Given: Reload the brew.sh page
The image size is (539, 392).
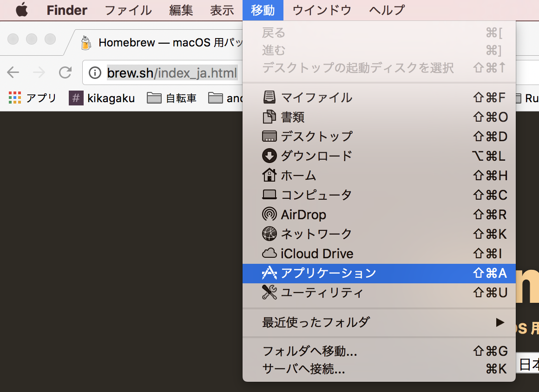Looking at the screenshot, I should click(65, 72).
